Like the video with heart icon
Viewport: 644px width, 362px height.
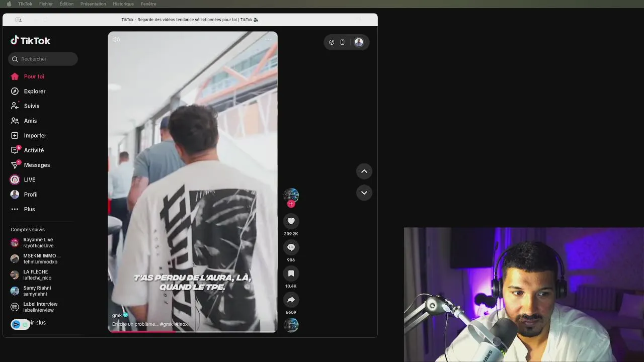point(291,221)
